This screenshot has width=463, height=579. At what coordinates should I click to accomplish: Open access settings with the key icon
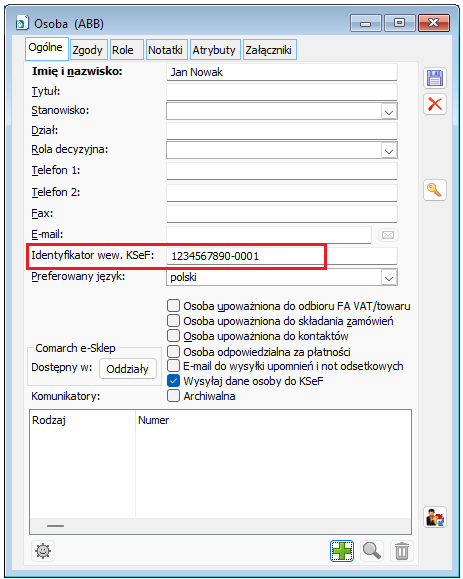tap(435, 190)
